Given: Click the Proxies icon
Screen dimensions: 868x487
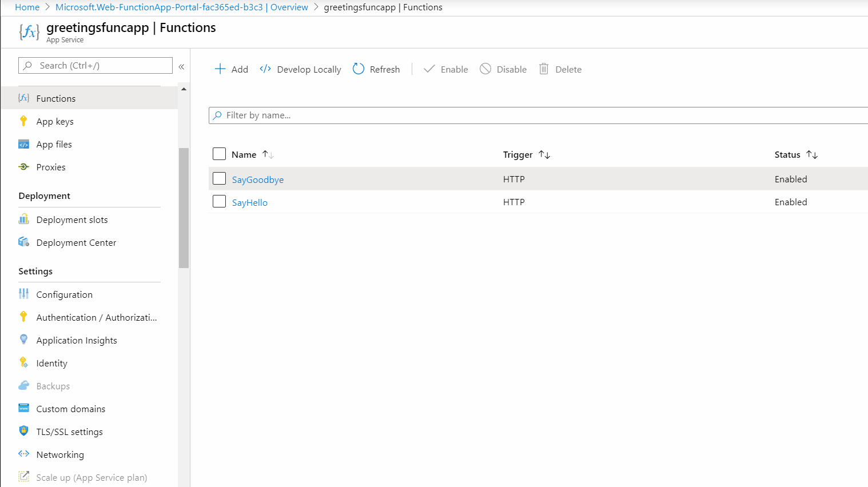Looking at the screenshot, I should click(23, 167).
